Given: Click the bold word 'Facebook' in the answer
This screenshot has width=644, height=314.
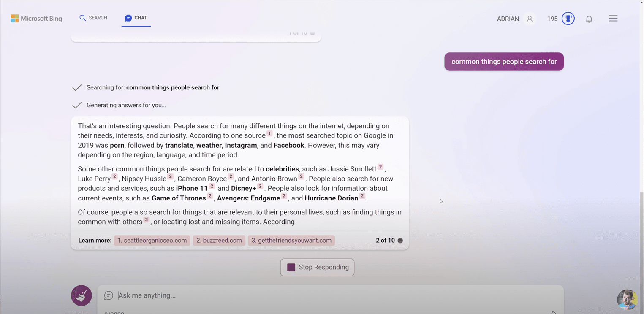Looking at the screenshot, I should (289, 145).
